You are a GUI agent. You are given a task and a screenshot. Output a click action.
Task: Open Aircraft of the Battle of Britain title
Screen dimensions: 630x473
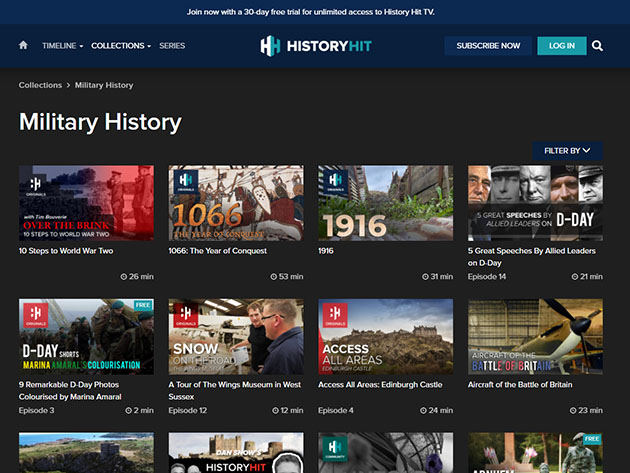tap(520, 385)
